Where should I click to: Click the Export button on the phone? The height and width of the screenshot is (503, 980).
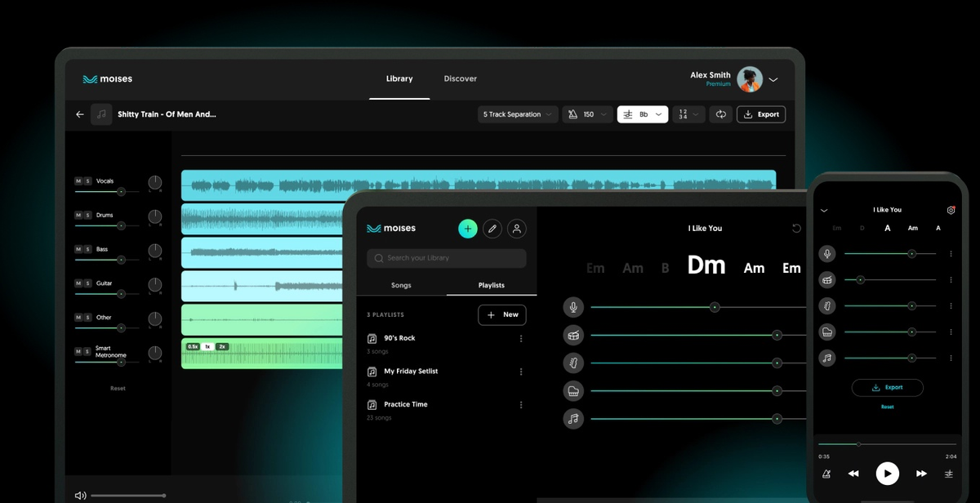tap(888, 388)
